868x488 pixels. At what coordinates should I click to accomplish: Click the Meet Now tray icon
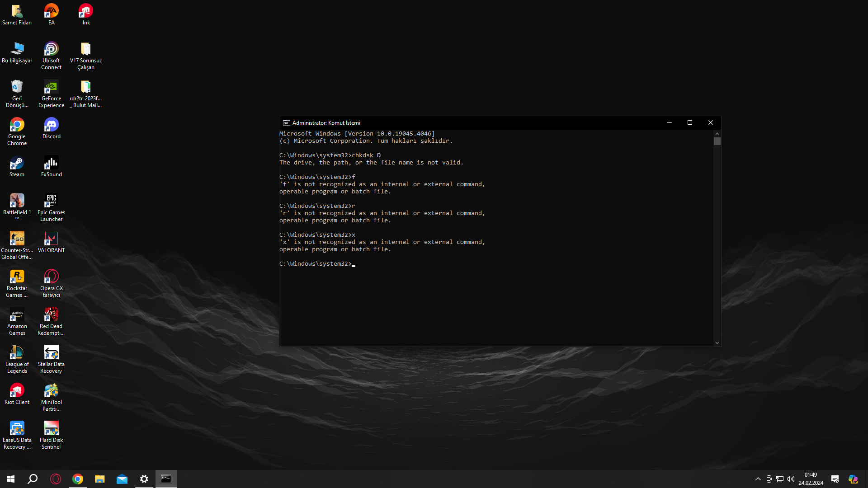coord(769,479)
